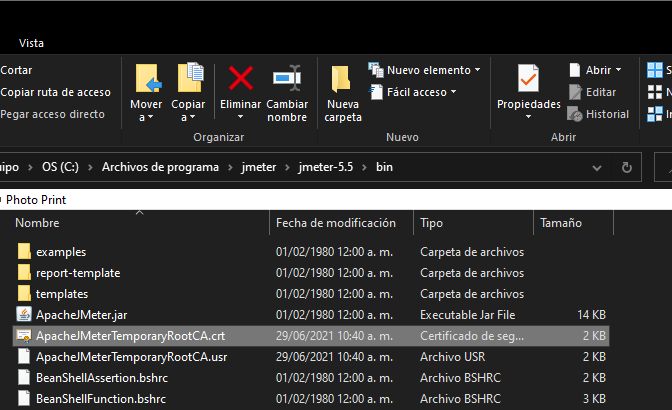672x410 pixels.
Task: Click the ApacheJMeter.jar file name
Action: point(81,315)
